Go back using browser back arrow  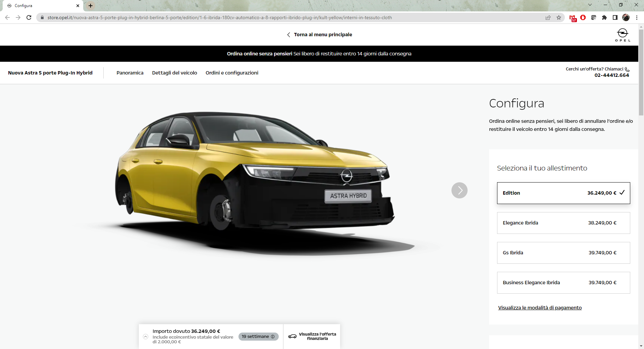[x=7, y=17]
